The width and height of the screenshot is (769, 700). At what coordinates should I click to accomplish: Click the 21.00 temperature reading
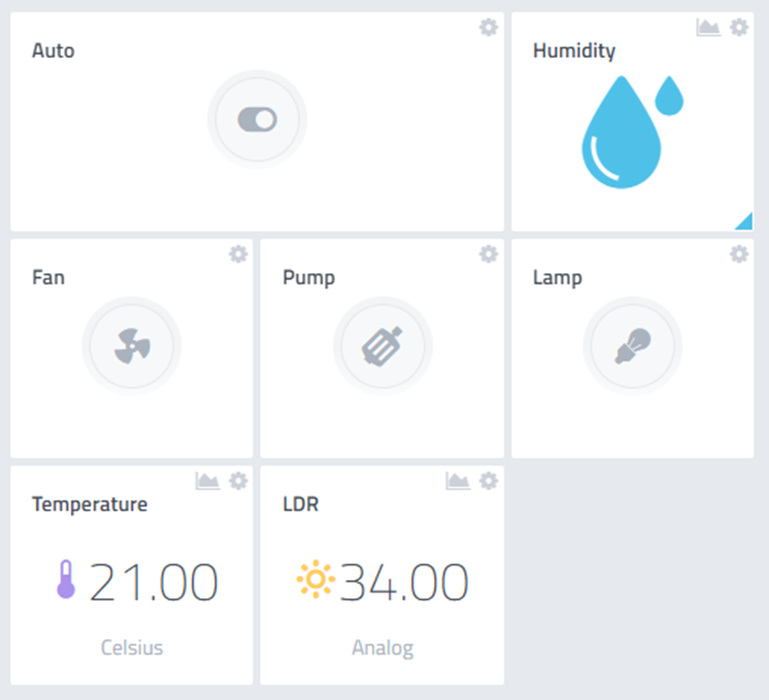coord(153,582)
